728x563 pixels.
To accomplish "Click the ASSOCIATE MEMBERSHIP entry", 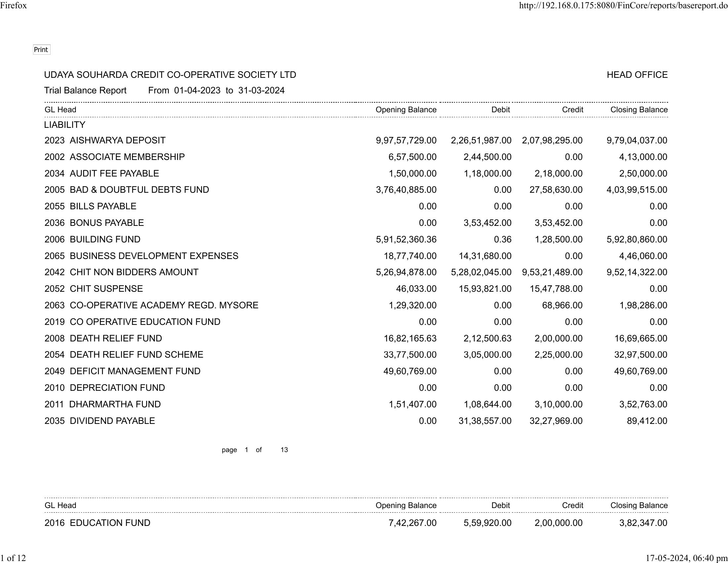I will click(127, 157).
